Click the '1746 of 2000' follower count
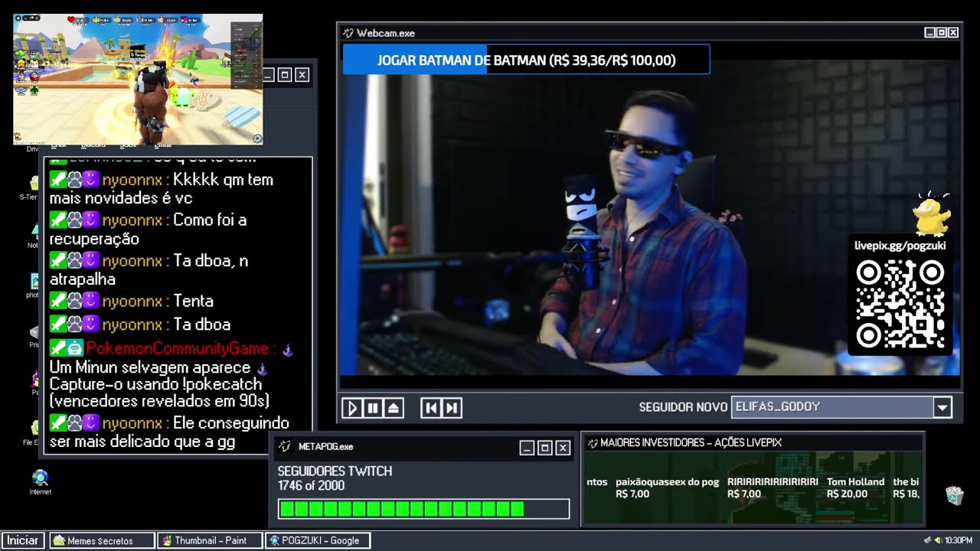 click(311, 486)
